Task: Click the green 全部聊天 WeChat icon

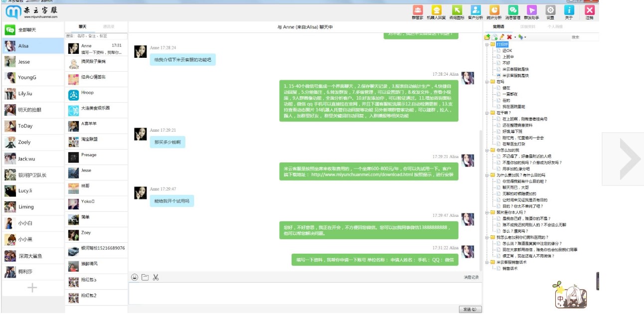Action: coord(9,30)
